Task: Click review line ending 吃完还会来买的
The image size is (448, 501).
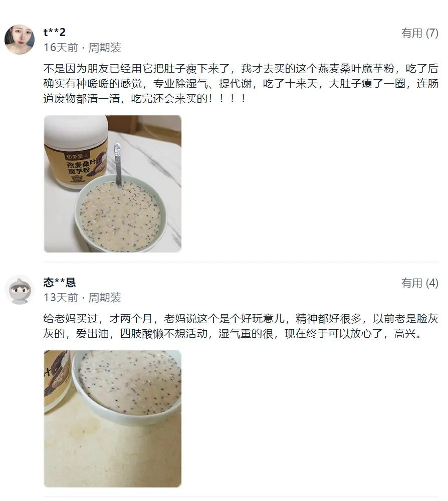Action: click(145, 99)
